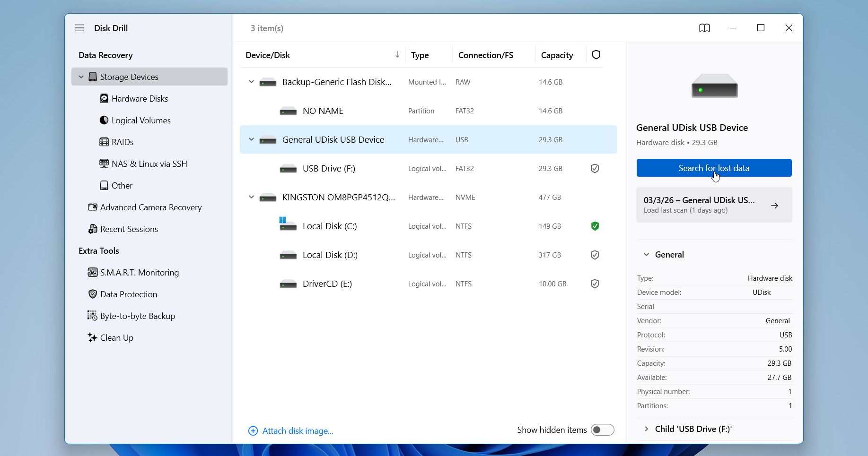Open the hamburger menu next to Disk Drill
This screenshot has height=456, width=868.
click(x=79, y=28)
